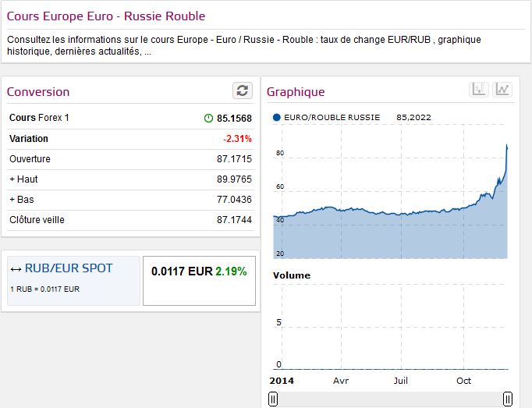Switch to the bar chart view icon
The image size is (532, 408).
[479, 90]
